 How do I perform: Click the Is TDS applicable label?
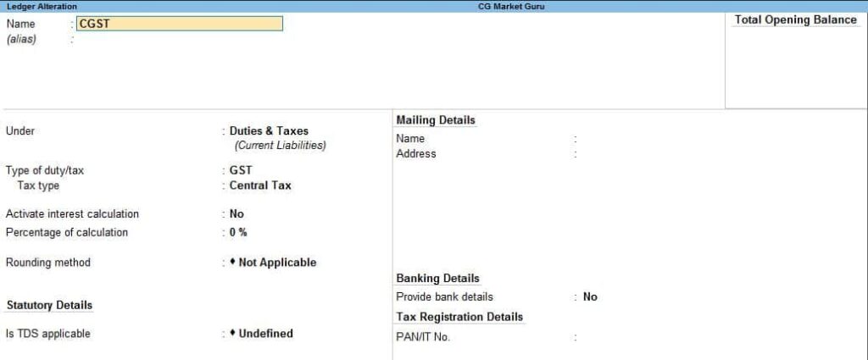point(47,333)
